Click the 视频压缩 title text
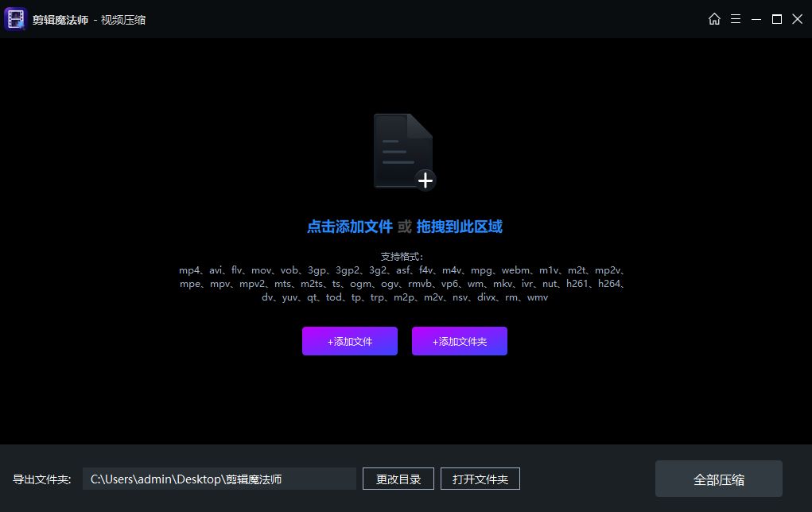812x512 pixels. pos(123,20)
